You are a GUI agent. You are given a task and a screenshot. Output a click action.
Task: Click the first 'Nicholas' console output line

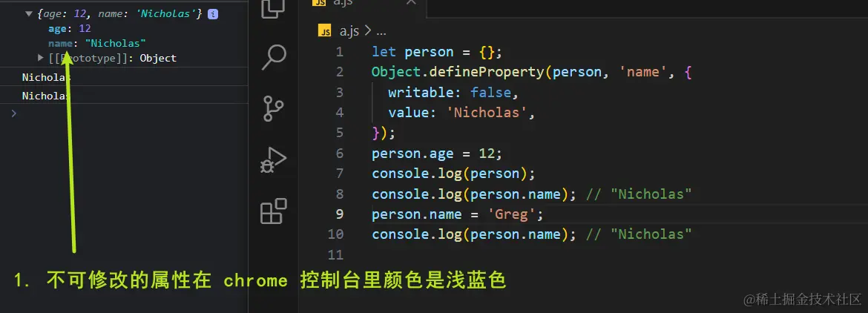point(47,77)
